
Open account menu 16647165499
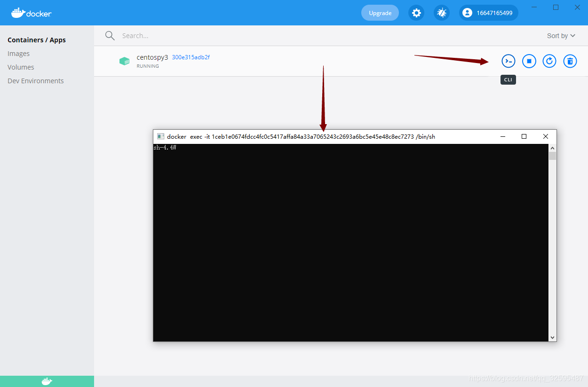[489, 13]
